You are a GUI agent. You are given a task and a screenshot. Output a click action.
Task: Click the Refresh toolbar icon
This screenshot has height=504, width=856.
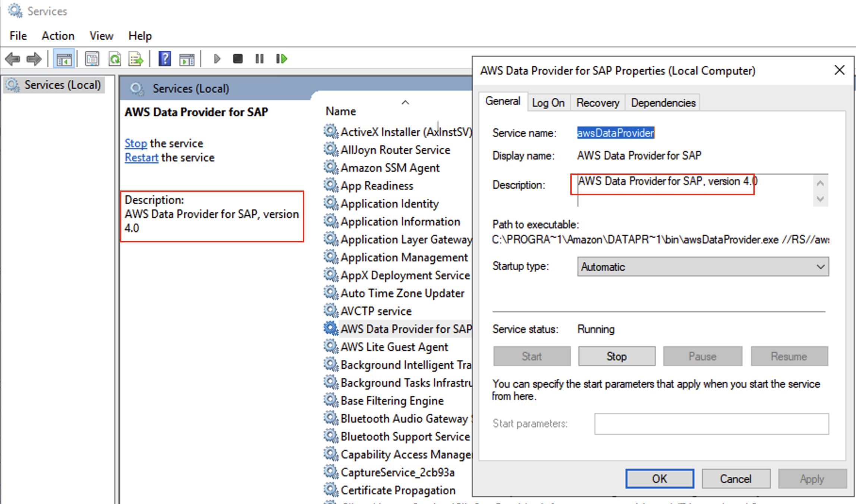click(114, 59)
